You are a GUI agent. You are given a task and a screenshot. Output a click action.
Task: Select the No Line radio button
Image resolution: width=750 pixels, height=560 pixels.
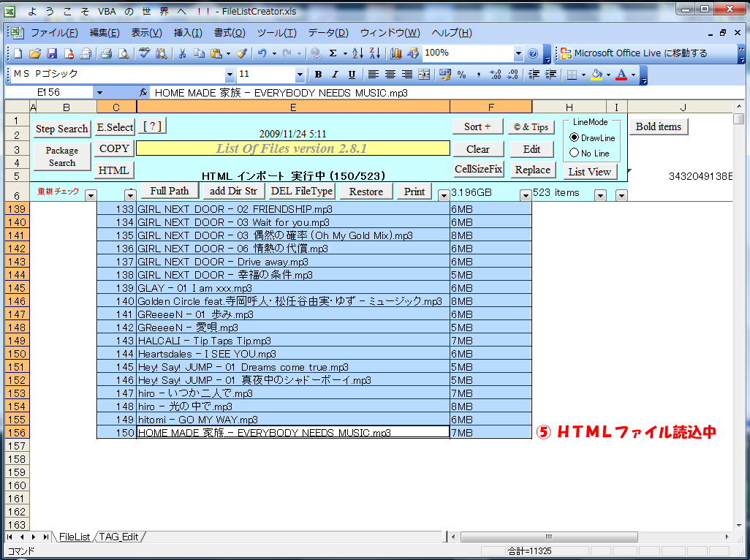point(574,153)
